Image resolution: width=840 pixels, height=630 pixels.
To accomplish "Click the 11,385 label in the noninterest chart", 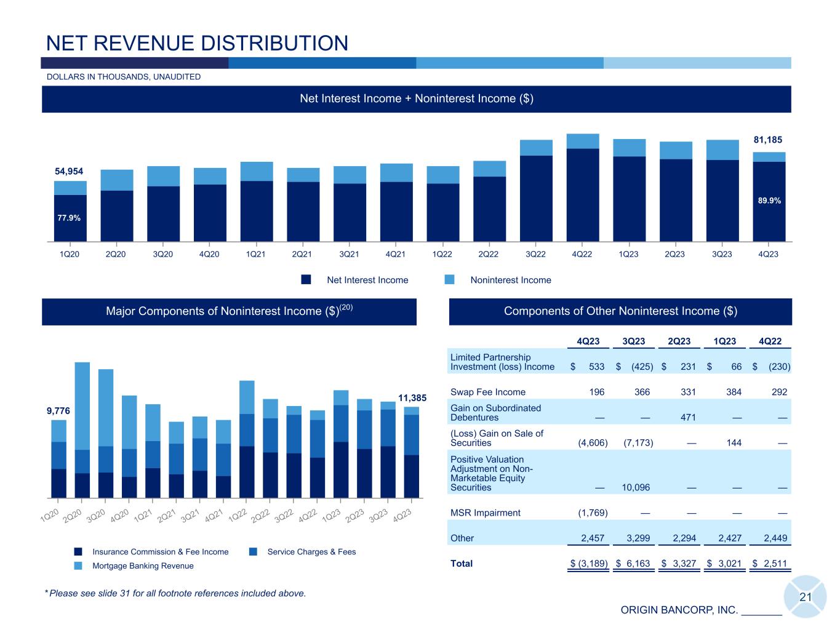I will (x=411, y=398).
